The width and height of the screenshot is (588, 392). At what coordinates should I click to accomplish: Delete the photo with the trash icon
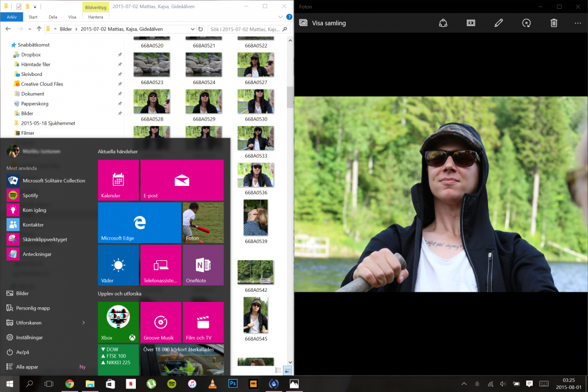[x=553, y=23]
